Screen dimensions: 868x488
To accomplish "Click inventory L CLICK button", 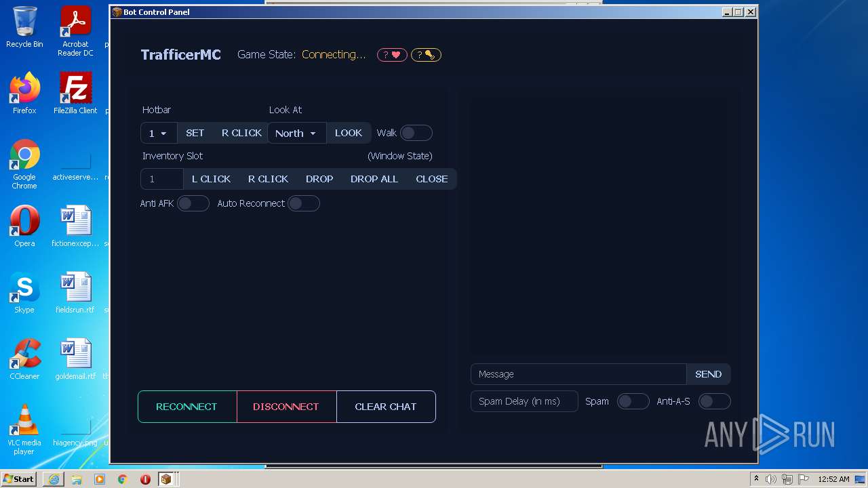I will (211, 179).
